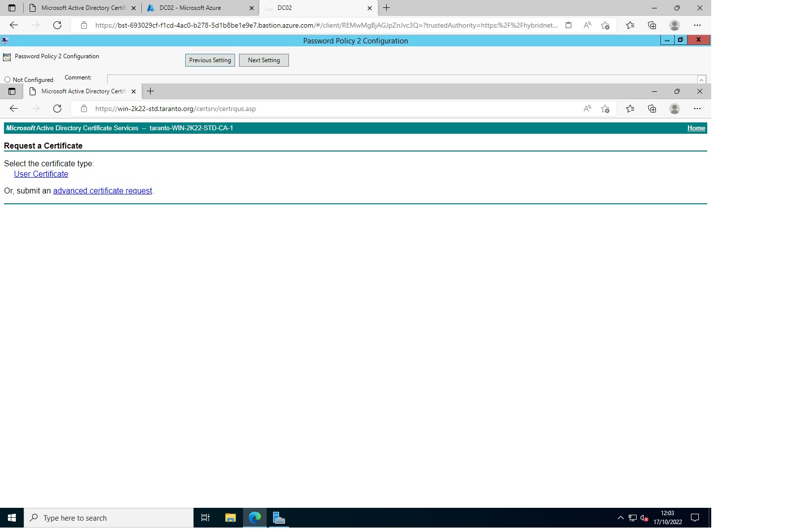Click Read aloud icon in certsrv browser
Screen dimensions: 809x532
[x=587, y=109]
